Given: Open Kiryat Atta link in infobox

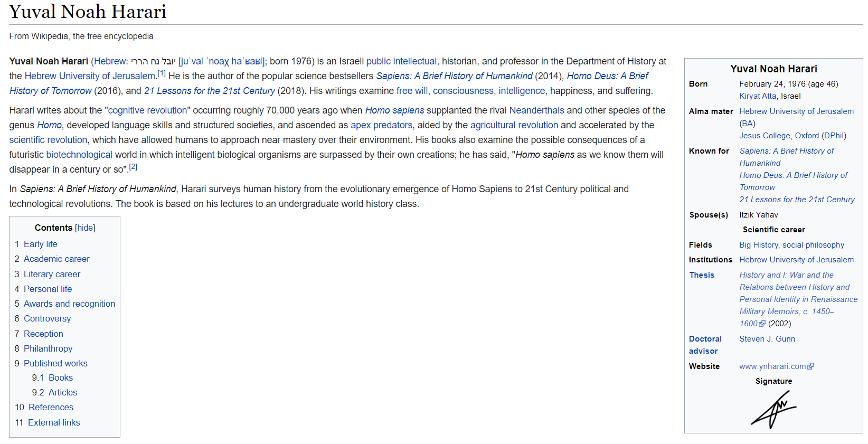Looking at the screenshot, I should tap(758, 96).
